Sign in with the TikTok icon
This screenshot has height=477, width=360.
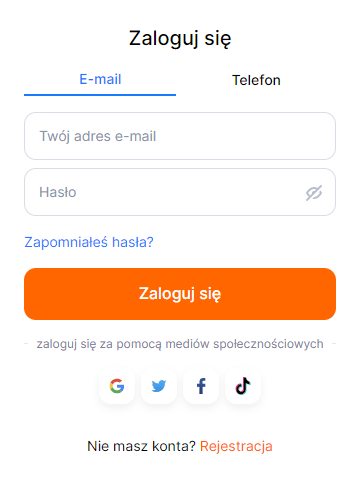pyautogui.click(x=243, y=386)
